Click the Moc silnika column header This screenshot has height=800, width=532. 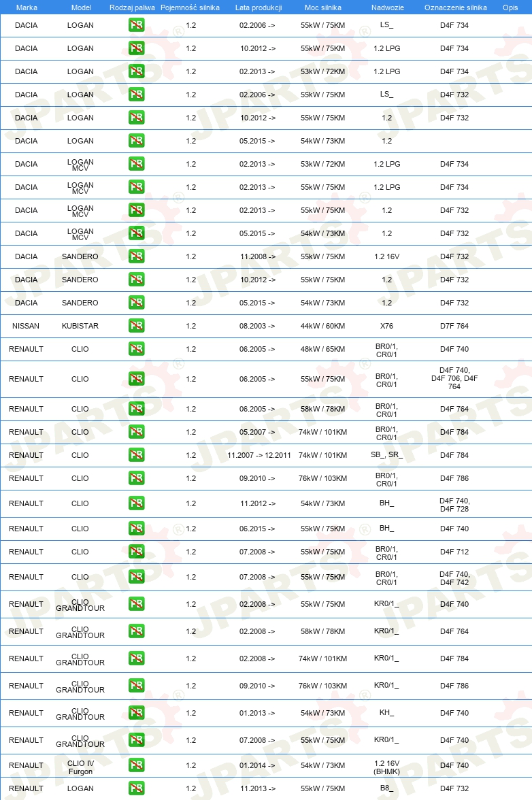tap(323, 7)
